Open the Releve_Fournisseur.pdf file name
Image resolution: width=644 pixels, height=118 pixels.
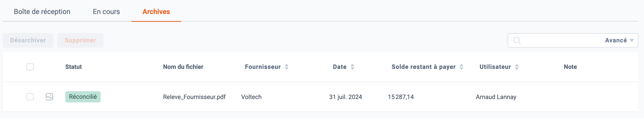194,97
